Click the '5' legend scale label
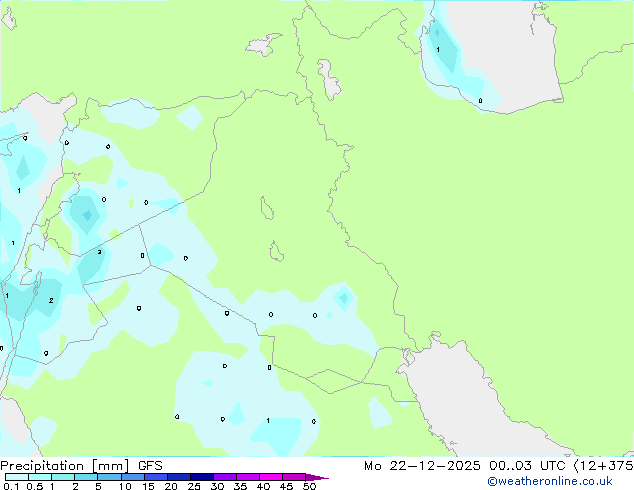This screenshot has height=490, width=634. 98,486
